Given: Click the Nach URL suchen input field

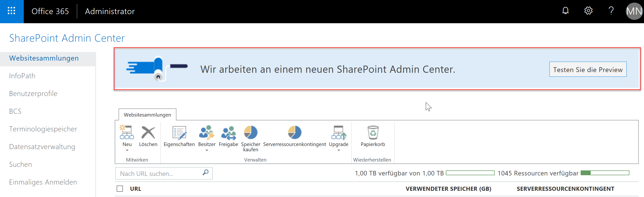Looking at the screenshot, I should click(x=159, y=174).
